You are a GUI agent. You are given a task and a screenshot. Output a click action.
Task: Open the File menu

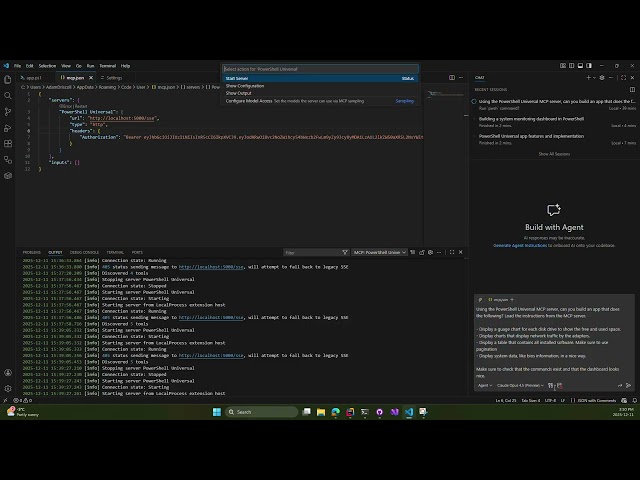click(17, 66)
